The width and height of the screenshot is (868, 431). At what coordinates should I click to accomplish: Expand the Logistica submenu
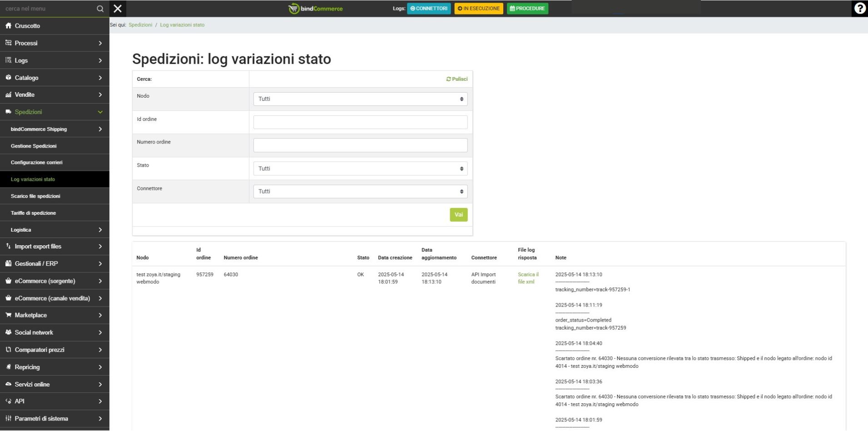click(x=100, y=230)
